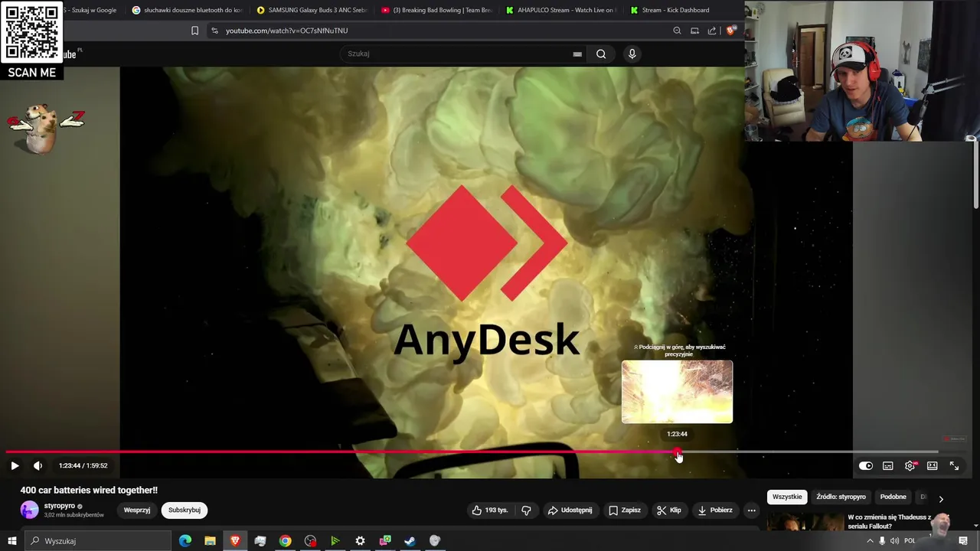Toggle the autoplay switch in the player
This screenshot has height=551, width=980.
click(866, 465)
